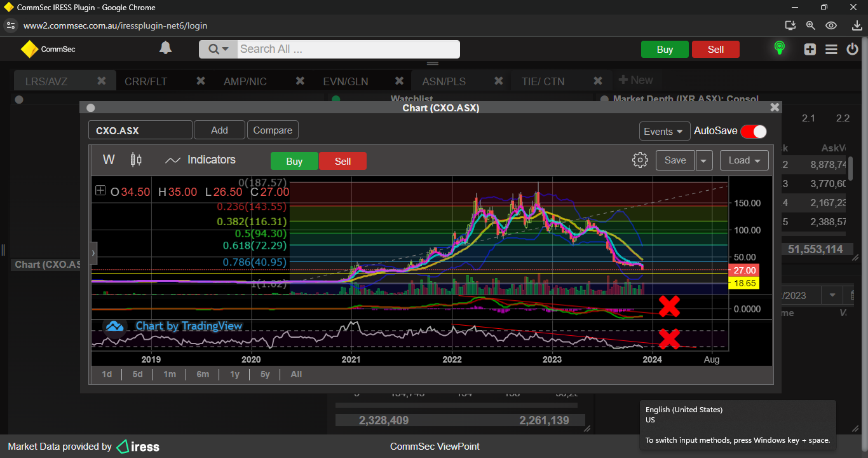Open the Load dropdown
Viewport: 868px width, 458px height.
(x=744, y=160)
